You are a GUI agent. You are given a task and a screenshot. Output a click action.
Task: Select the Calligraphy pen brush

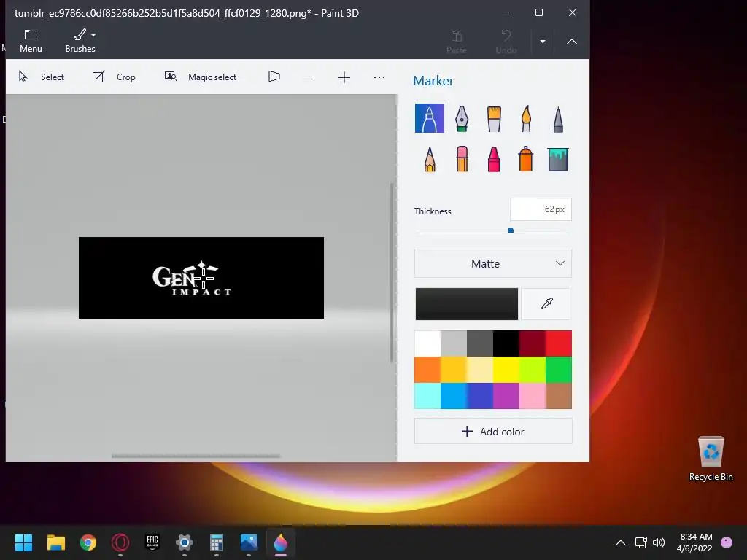coord(462,118)
